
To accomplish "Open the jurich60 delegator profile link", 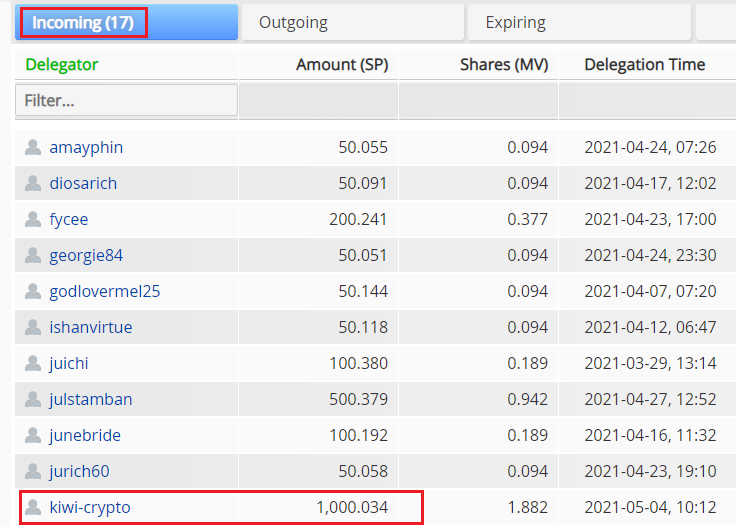I will (79, 471).
